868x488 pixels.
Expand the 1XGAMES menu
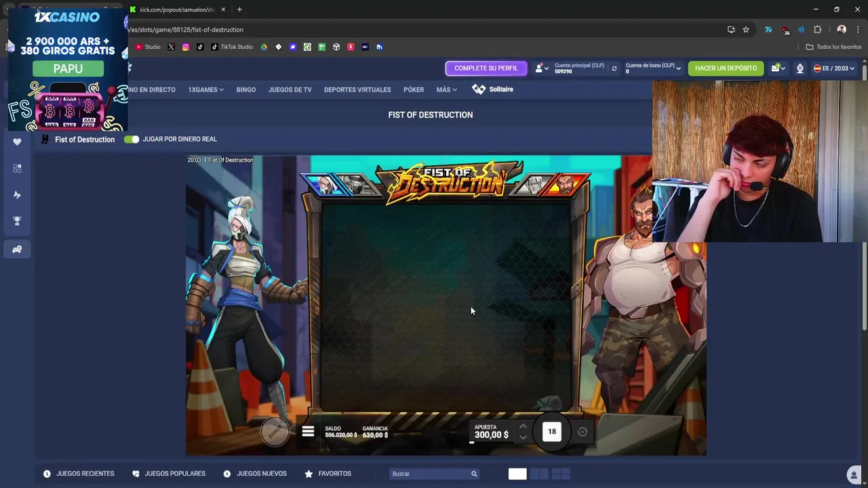(x=205, y=89)
